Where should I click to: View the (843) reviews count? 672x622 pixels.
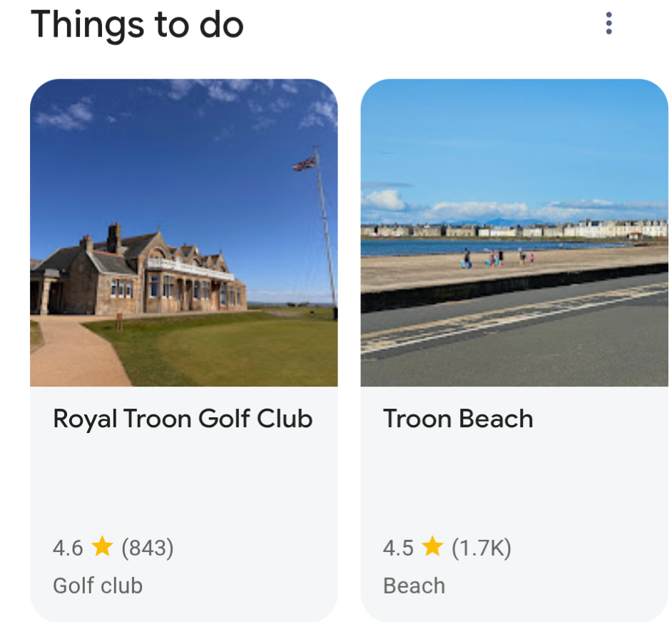pyautogui.click(x=148, y=548)
